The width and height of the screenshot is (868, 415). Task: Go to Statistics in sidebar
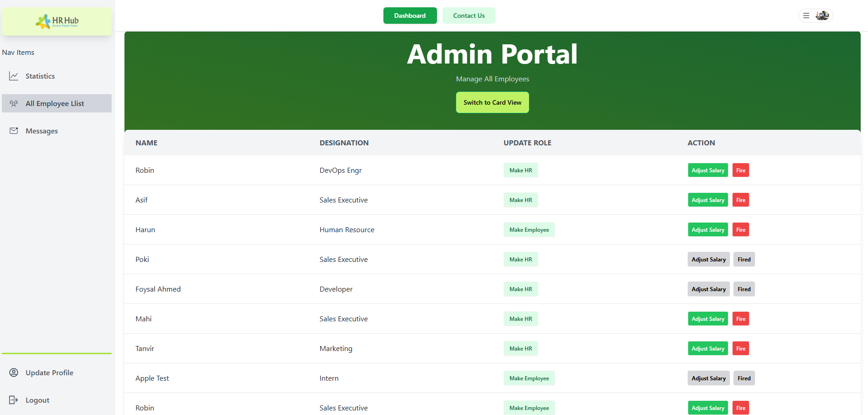57,76
